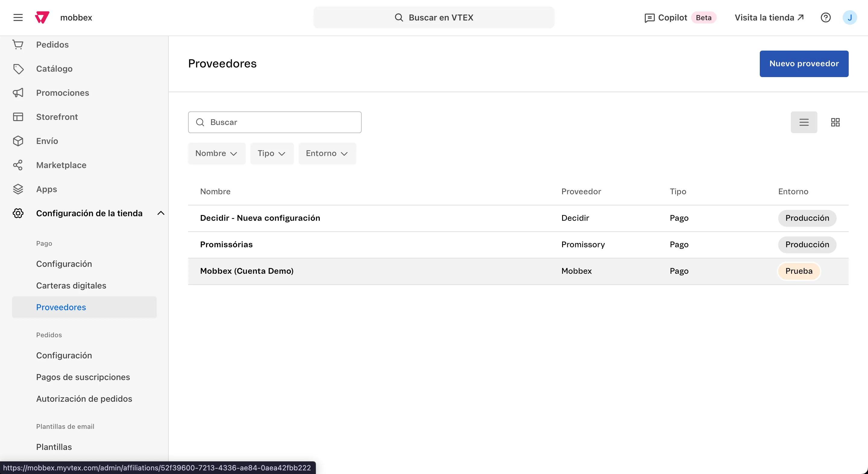This screenshot has height=474, width=868.
Task: Open Configuración under Pago
Action: pos(64,264)
